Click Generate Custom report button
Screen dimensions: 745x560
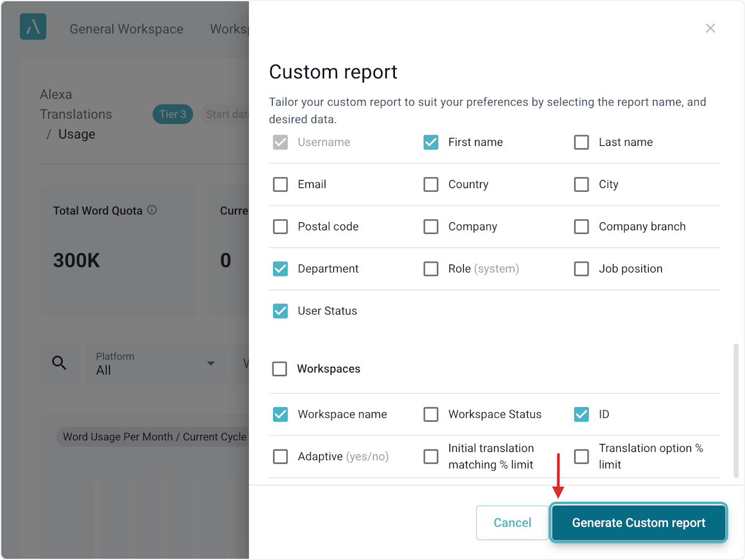(638, 523)
